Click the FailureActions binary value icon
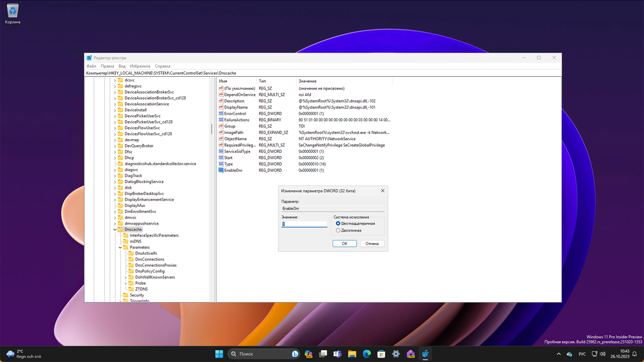644x362 pixels. (x=221, y=120)
